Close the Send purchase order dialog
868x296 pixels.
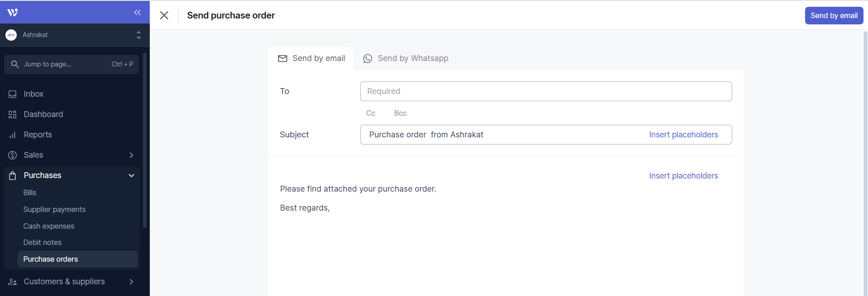(164, 15)
